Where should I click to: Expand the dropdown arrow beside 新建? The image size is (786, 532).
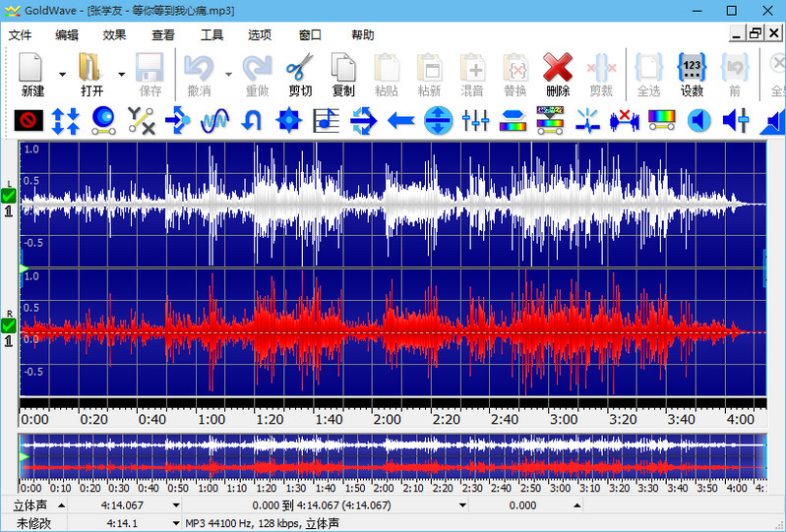[62, 74]
